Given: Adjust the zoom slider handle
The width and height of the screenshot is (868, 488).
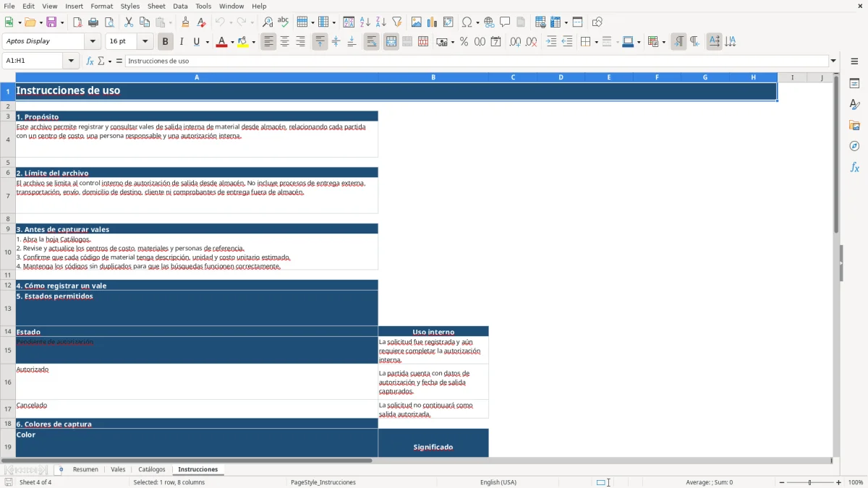Looking at the screenshot, I should (810, 482).
